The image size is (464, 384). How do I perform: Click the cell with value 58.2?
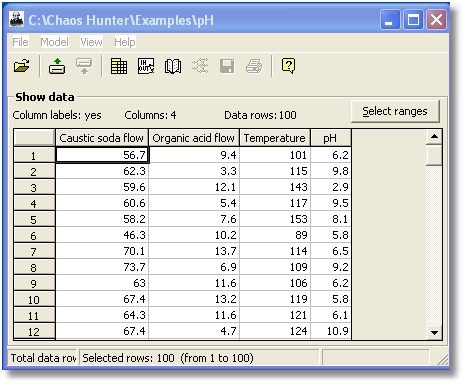pyautogui.click(x=102, y=219)
